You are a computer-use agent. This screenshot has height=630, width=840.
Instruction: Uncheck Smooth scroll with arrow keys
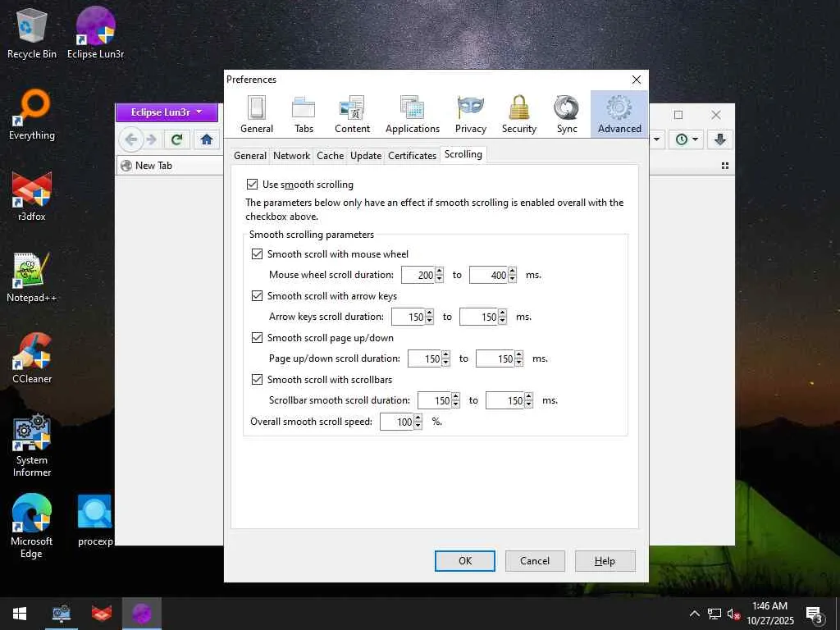[257, 295]
